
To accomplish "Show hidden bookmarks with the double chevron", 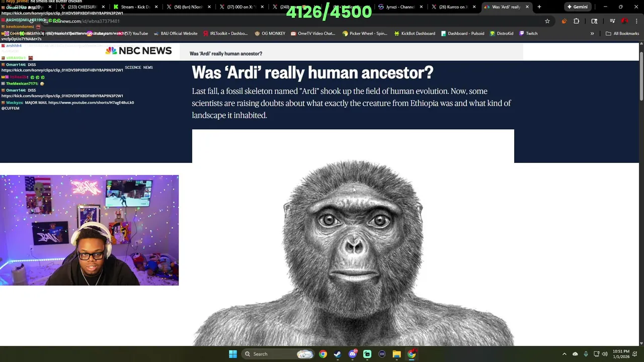I will [x=592, y=34].
